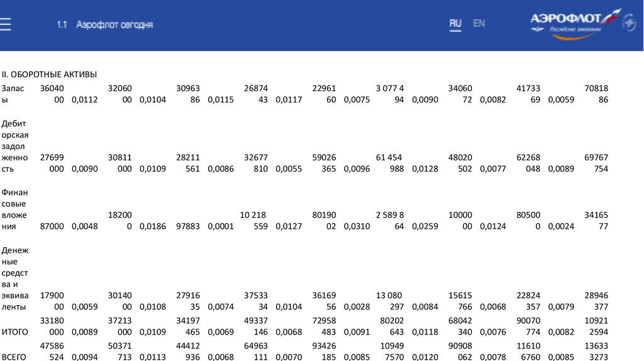Screen dimensions: 644x361
Task: Select the 'ИТОГО' row label
Action: [x=14, y=332]
